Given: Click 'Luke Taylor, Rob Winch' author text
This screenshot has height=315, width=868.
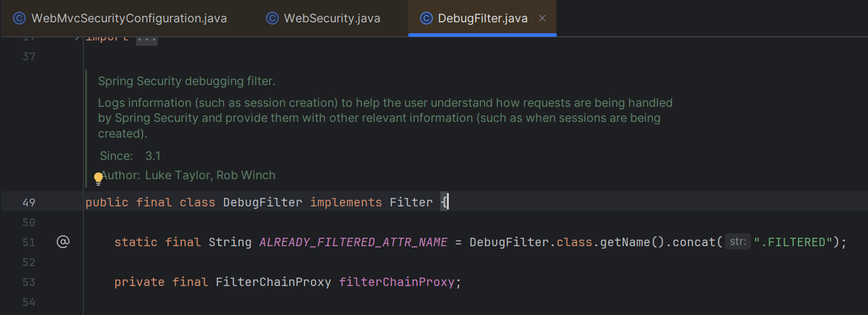Looking at the screenshot, I should pyautogui.click(x=210, y=175).
